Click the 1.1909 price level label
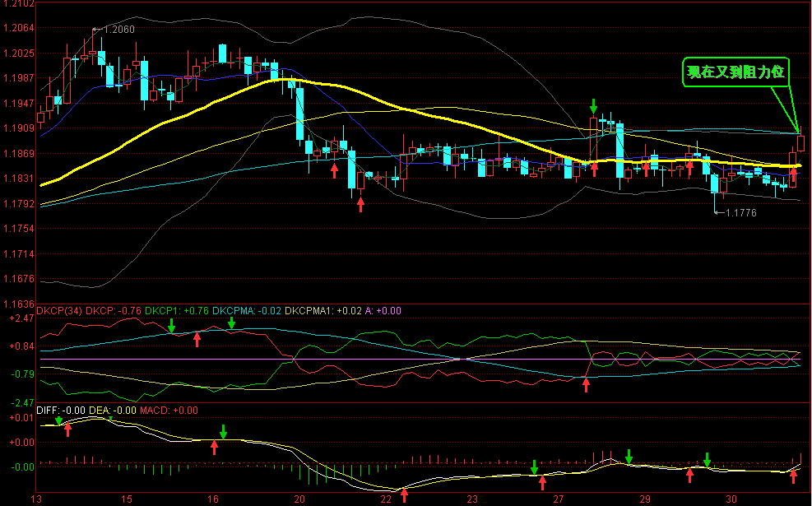 [19, 128]
